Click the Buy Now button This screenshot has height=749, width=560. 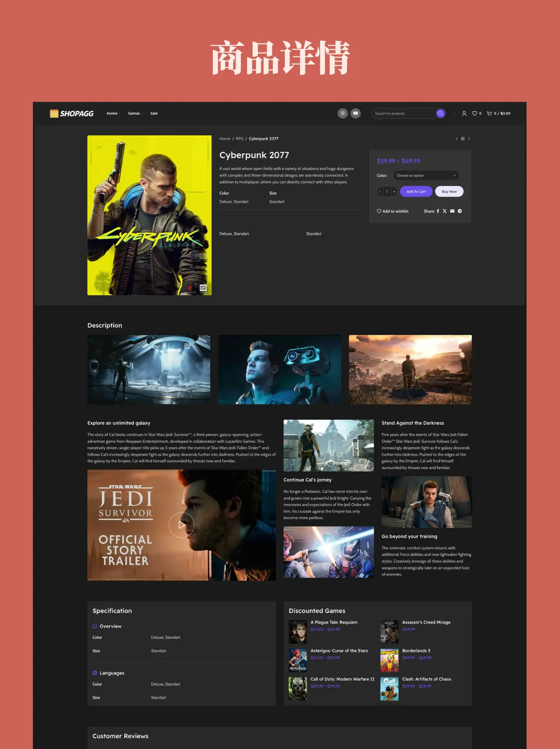click(x=449, y=191)
